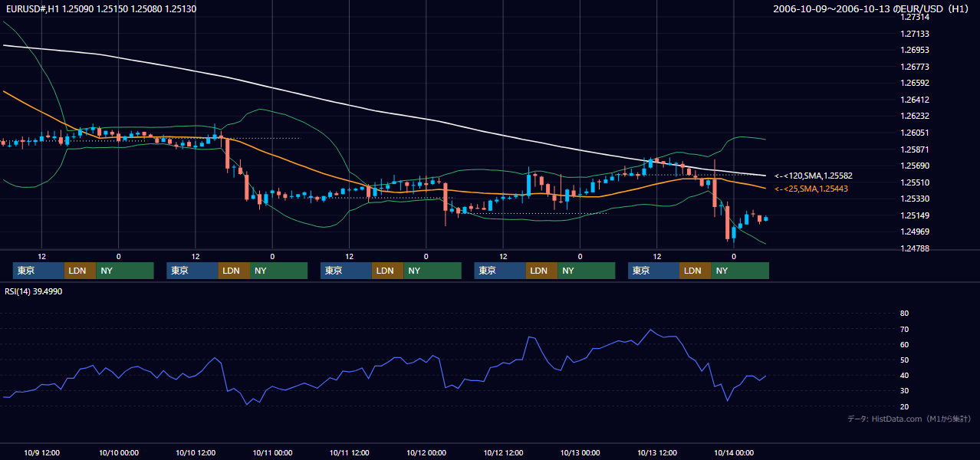Click the 25 SMA label reading 1.25443
The image size is (980, 460).
[811, 189]
